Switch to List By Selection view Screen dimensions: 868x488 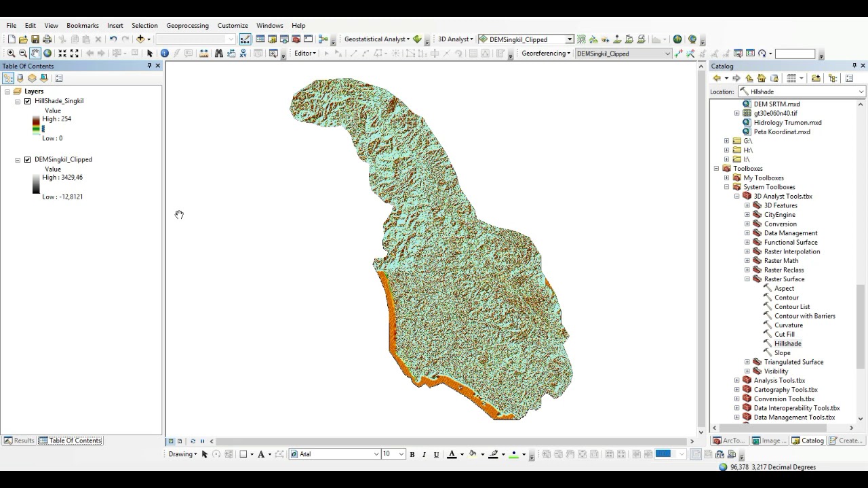click(x=44, y=79)
